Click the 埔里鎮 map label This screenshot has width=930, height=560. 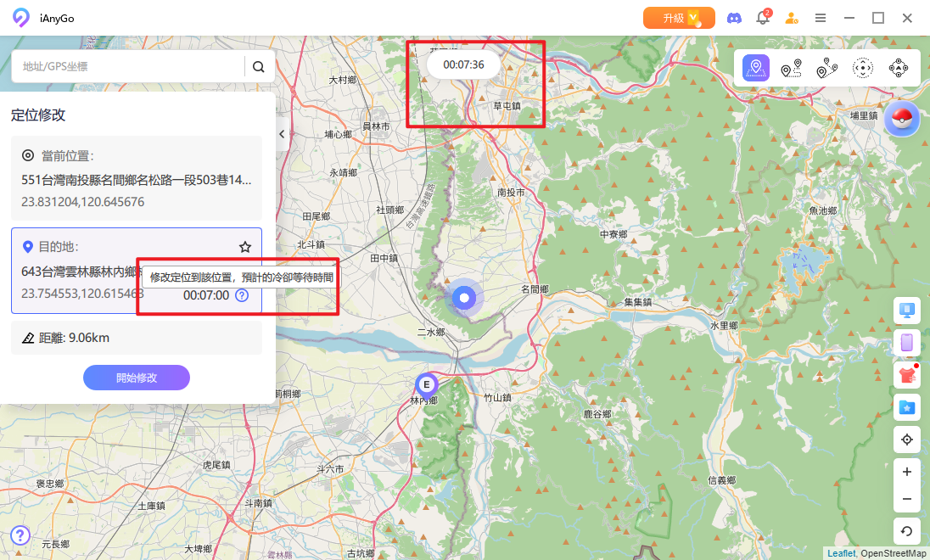[864, 115]
